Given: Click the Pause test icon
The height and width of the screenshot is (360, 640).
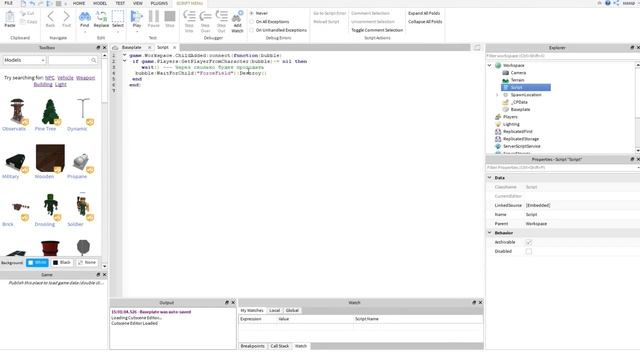Looking at the screenshot, I should point(153,16).
